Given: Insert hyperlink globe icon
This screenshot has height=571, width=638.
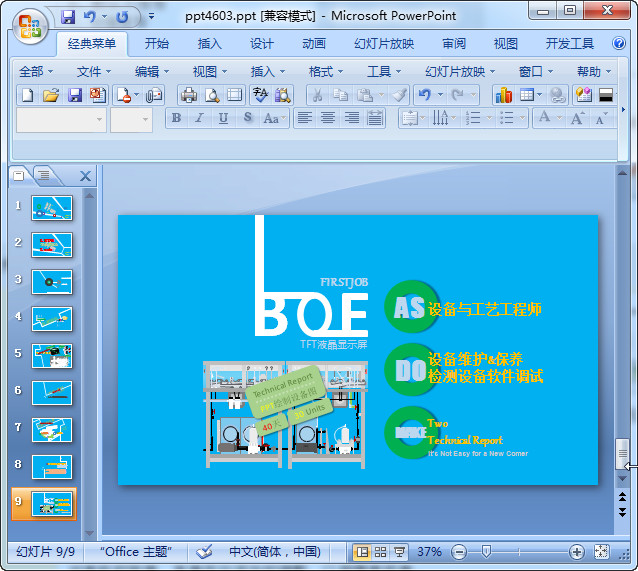Looking at the screenshot, I should 558,95.
